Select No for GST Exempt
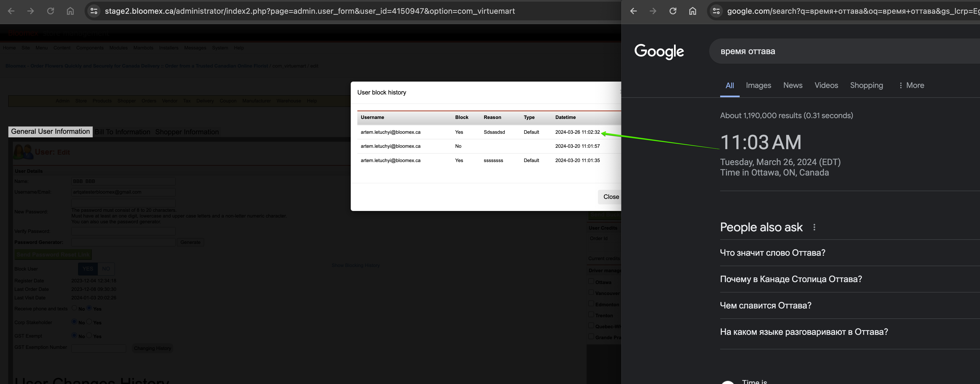 point(74,335)
